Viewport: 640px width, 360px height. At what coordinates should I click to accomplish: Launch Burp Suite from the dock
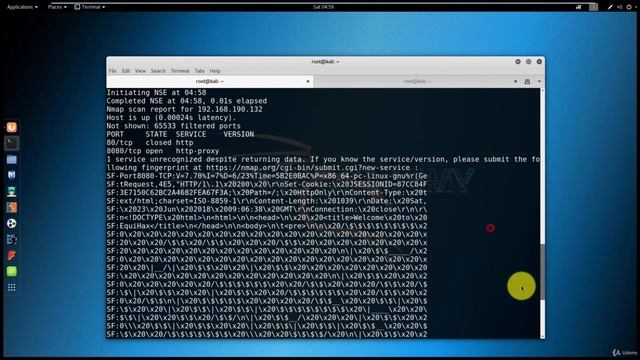click(11, 207)
